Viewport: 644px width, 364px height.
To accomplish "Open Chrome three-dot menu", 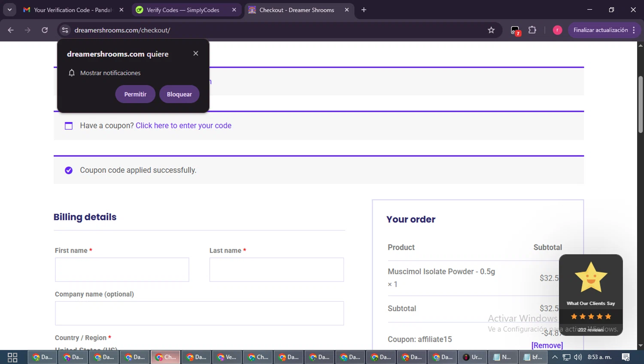I will click(634, 30).
